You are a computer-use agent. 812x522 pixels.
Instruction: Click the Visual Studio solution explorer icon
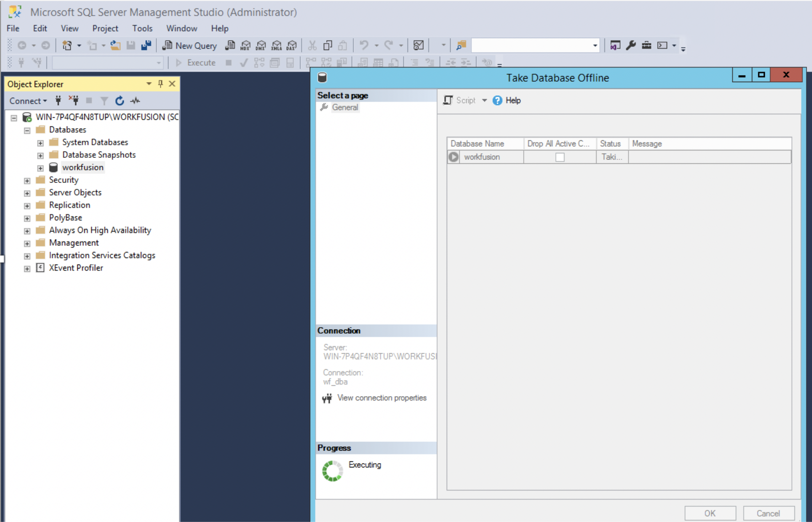616,46
